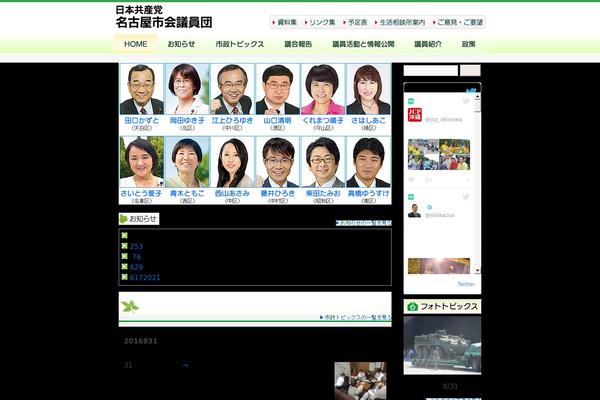Click the @shiikazuo handle

440,215
